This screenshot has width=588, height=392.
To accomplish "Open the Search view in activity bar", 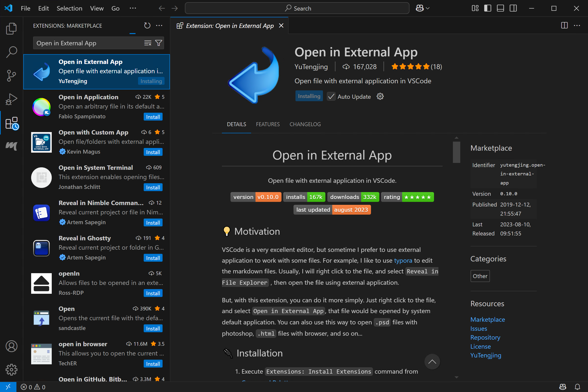I will [11, 52].
